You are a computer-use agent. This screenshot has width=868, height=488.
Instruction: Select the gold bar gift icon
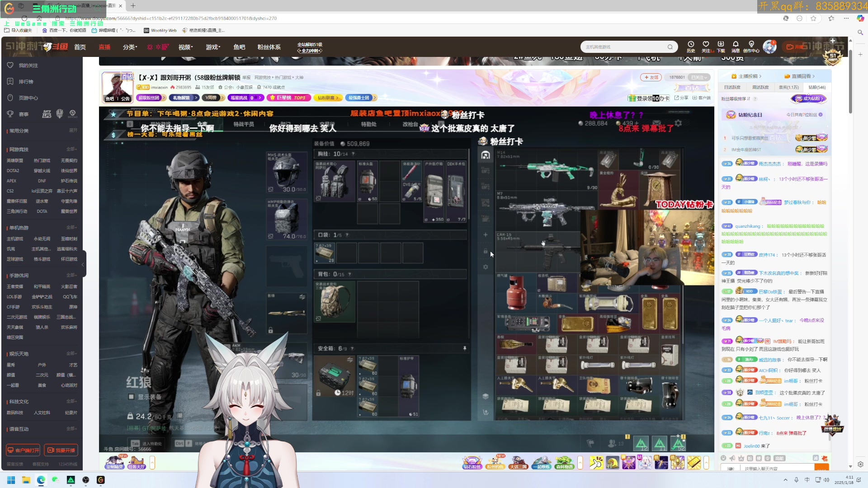pyautogui.click(x=694, y=463)
